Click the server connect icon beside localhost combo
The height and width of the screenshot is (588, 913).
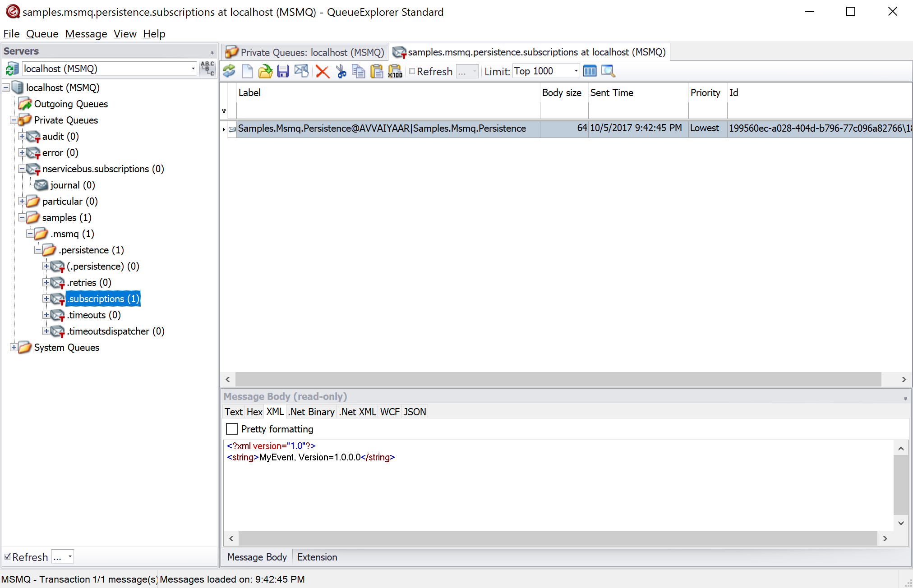click(12, 69)
